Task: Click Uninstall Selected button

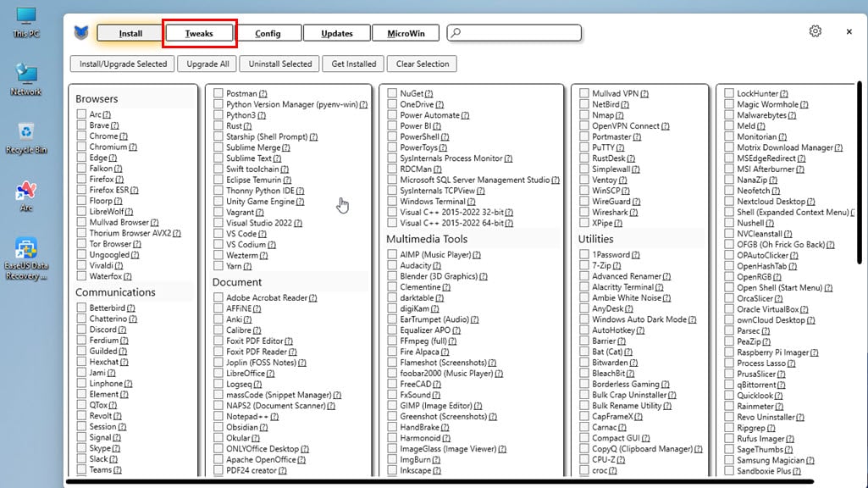Action: pos(280,64)
